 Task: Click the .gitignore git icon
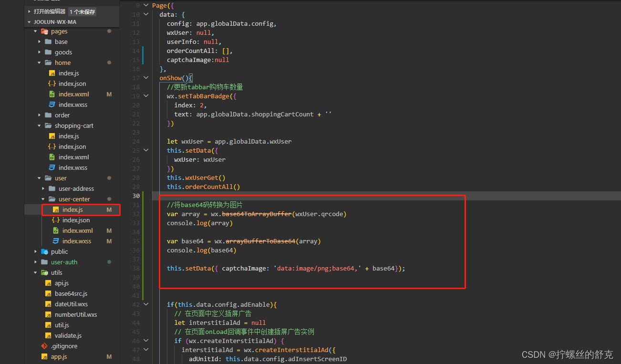coord(45,346)
